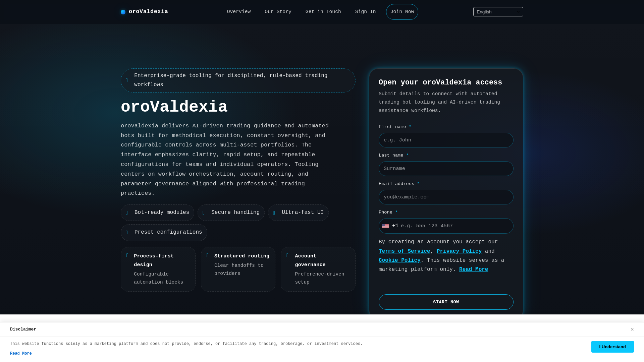Viewport: 644px width, 362px height.
Task: Click the US flag country selector
Action: point(385,226)
